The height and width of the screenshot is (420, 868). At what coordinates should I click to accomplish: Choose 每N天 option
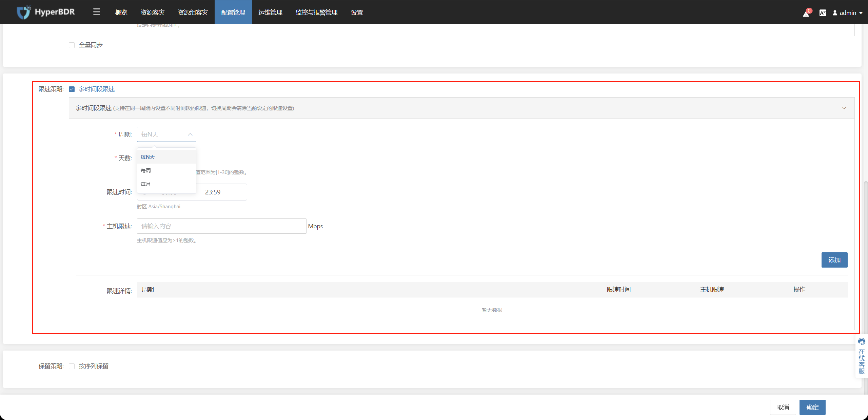[x=166, y=157]
